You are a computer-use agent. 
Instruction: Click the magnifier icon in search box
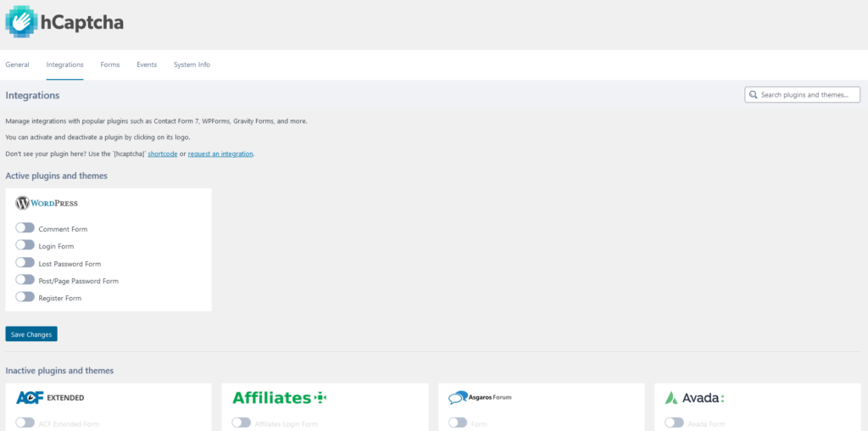(x=753, y=95)
